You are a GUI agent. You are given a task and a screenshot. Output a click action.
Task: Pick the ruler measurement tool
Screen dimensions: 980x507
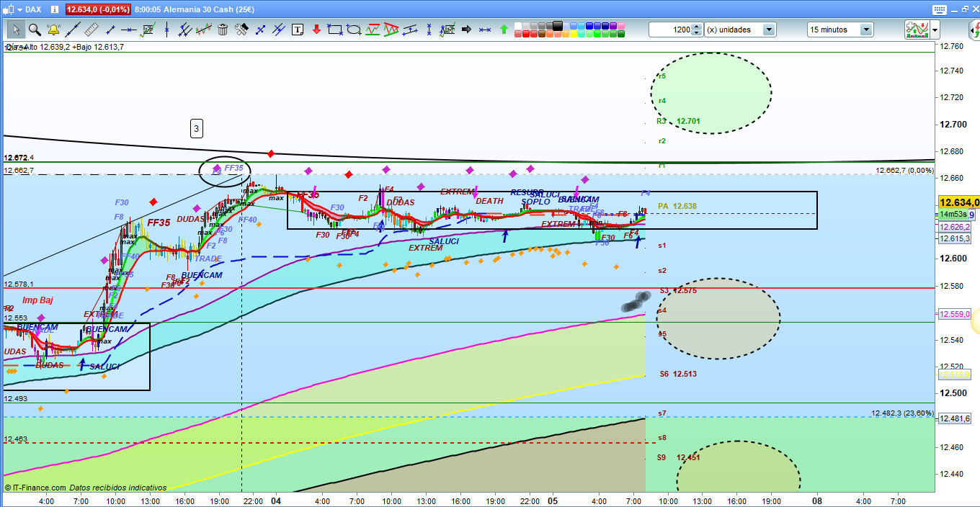pos(91,30)
